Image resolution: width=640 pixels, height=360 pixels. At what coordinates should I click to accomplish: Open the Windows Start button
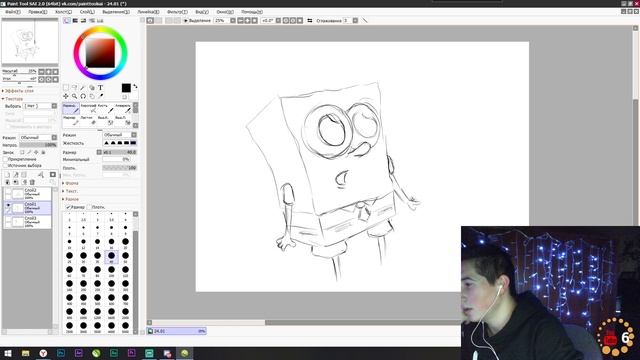pos(7,353)
